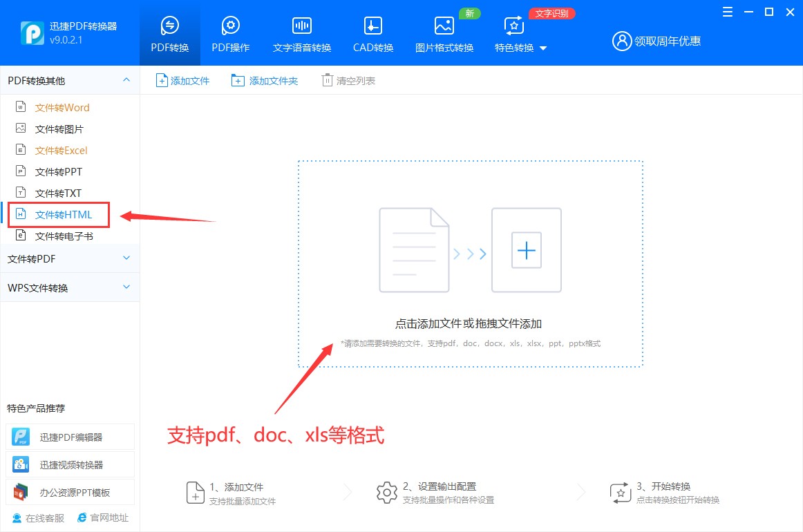The height and width of the screenshot is (532, 803).
Task: Click the 文件转图片 image icon
Action: click(21, 128)
